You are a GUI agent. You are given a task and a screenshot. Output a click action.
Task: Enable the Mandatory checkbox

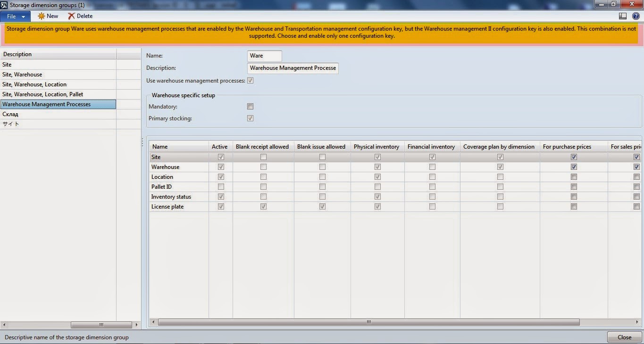click(x=250, y=106)
